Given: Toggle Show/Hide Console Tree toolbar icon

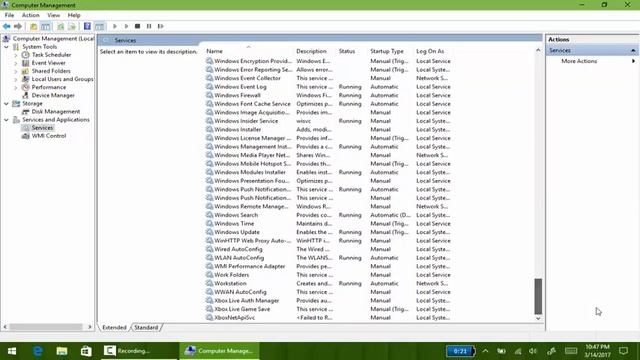Looking at the screenshot, I should click(x=45, y=26).
